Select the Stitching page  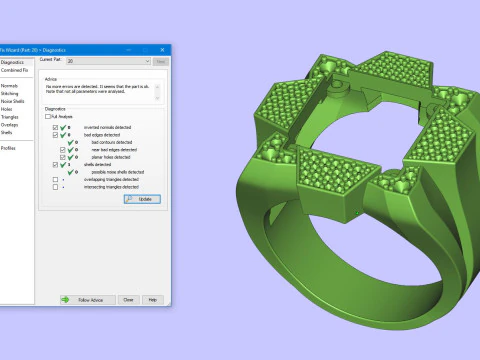coord(10,94)
